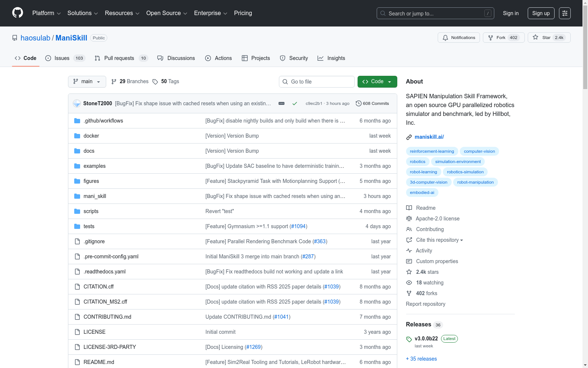
Task: Click the Search or jump to field
Action: [435, 13]
